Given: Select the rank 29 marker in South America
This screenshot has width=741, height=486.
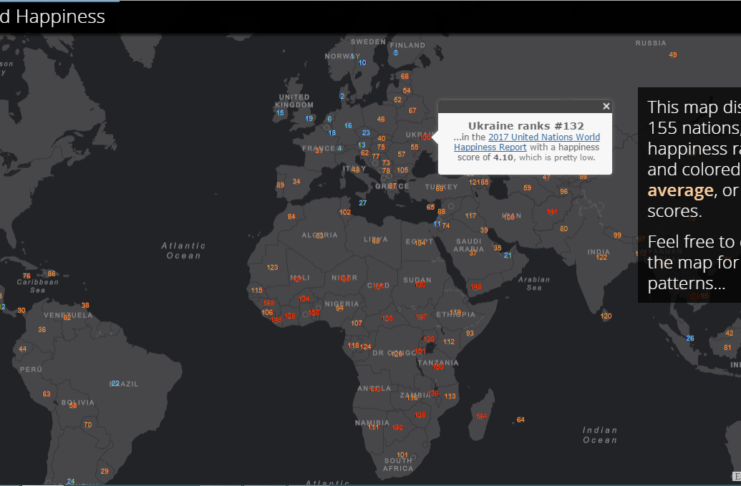Looking at the screenshot, I should click(x=105, y=471).
